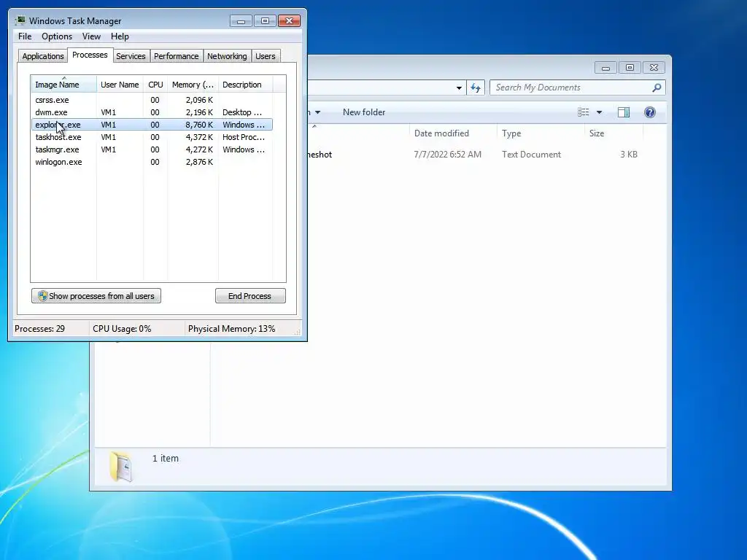Sort Explorer files by Date modified
The image size is (747, 560).
coord(452,133)
